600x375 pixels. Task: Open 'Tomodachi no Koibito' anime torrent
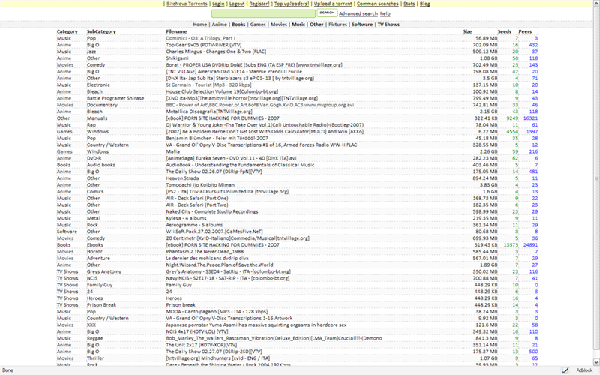pyautogui.click(x=200, y=185)
